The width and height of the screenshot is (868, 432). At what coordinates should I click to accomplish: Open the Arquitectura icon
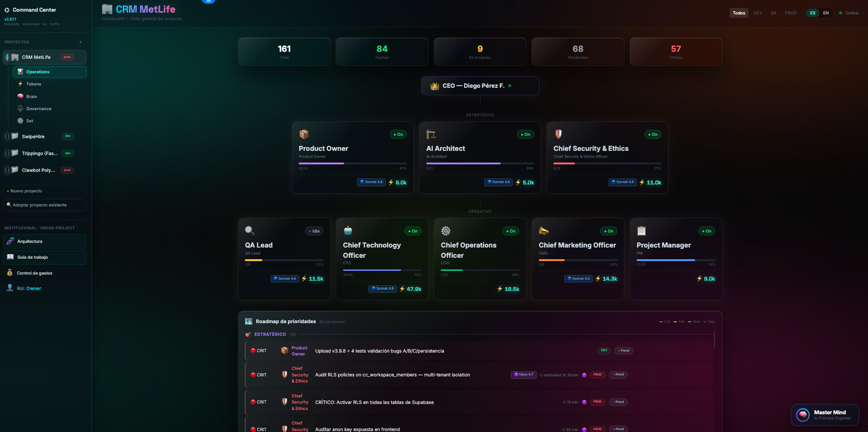point(10,241)
